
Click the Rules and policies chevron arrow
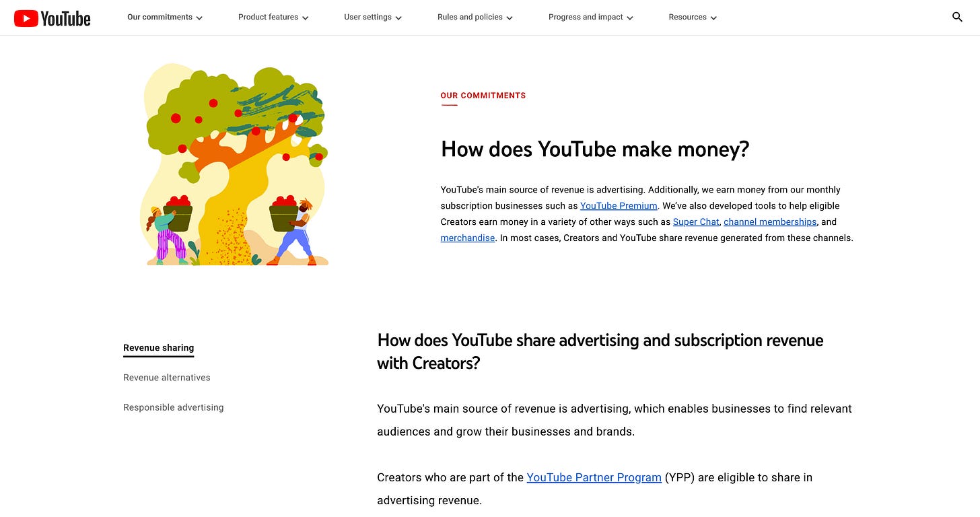[x=510, y=18]
